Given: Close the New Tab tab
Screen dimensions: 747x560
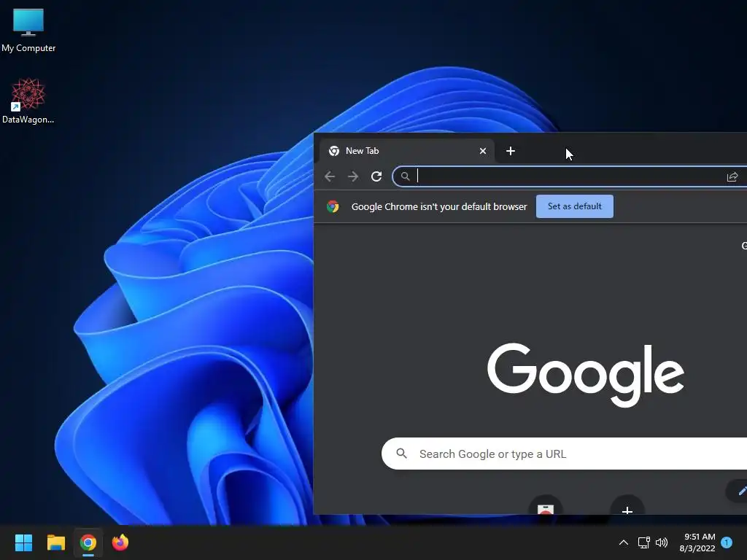Looking at the screenshot, I should [x=483, y=151].
